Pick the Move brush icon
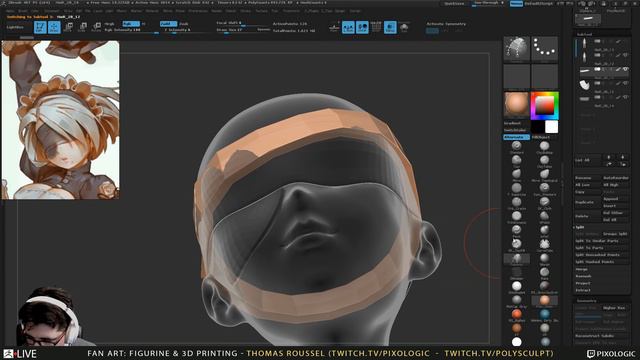The height and width of the screenshot is (360, 640). tap(516, 174)
